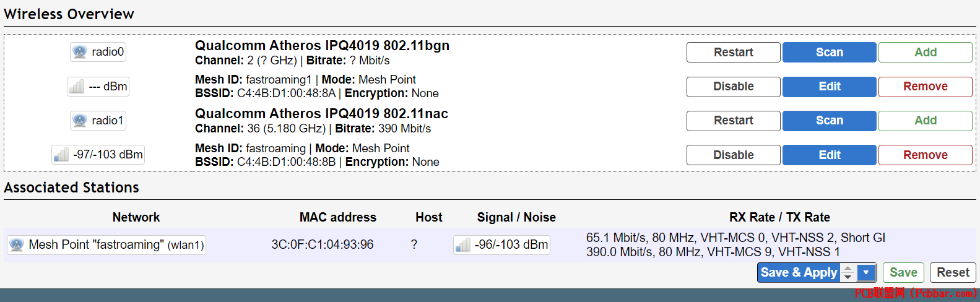Click the radio1 wireless device icon
This screenshot has width=980, height=302.
79,120
